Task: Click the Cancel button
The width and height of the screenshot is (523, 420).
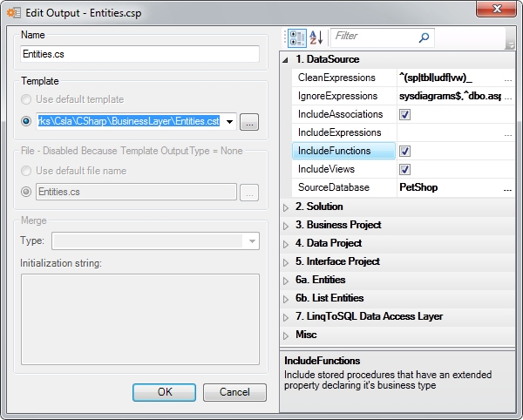Action: pos(234,392)
